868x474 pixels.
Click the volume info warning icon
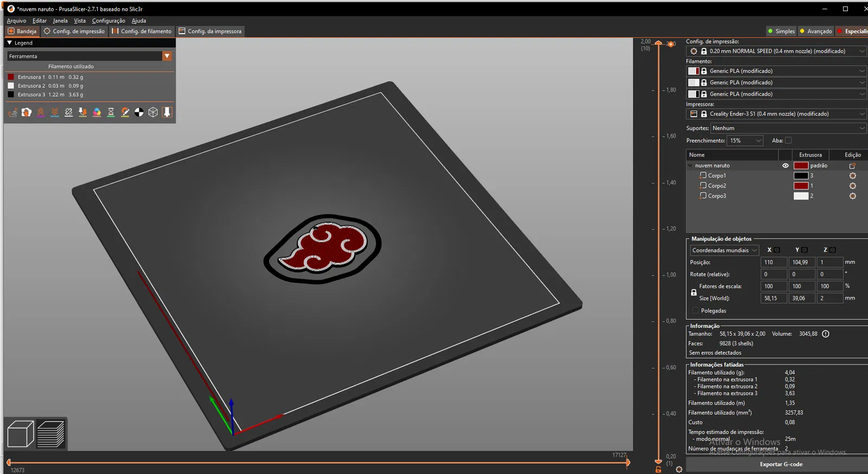[x=826, y=334]
